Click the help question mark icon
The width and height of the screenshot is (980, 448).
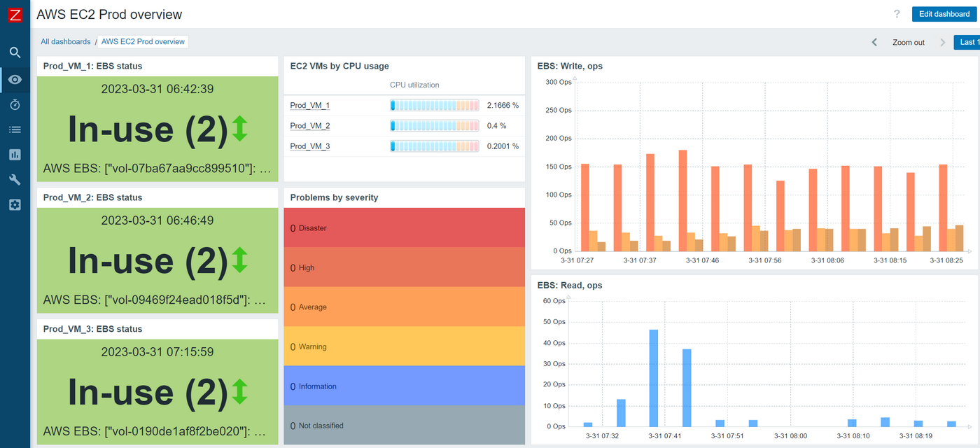click(897, 14)
